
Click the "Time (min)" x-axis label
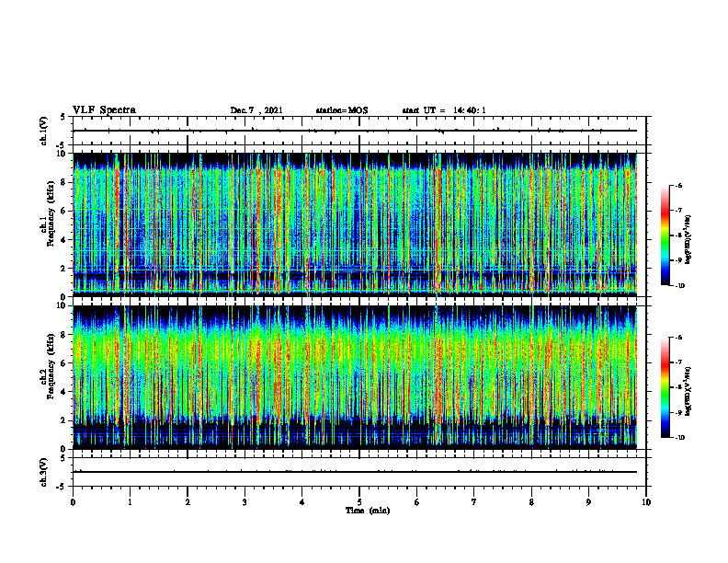(368, 511)
